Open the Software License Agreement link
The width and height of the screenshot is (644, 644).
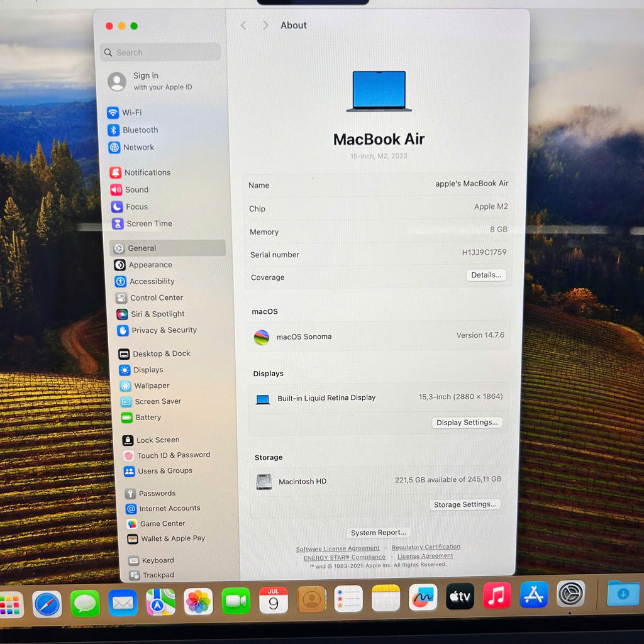pos(338,548)
